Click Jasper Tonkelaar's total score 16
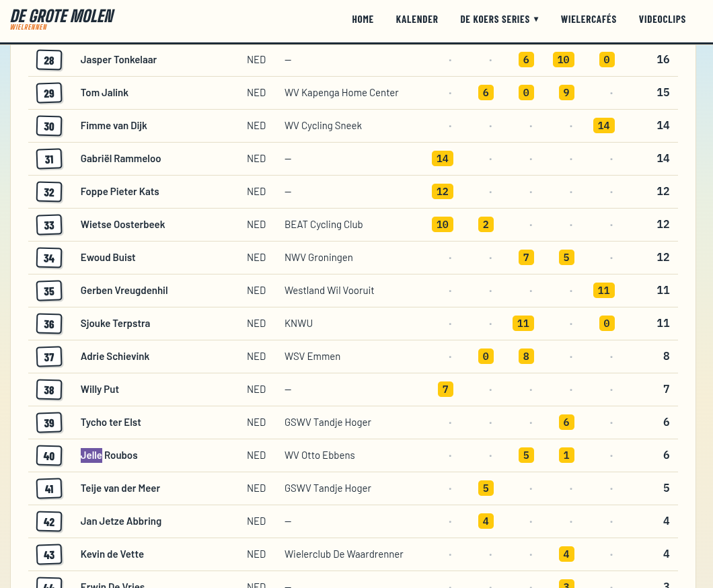 coord(663,60)
